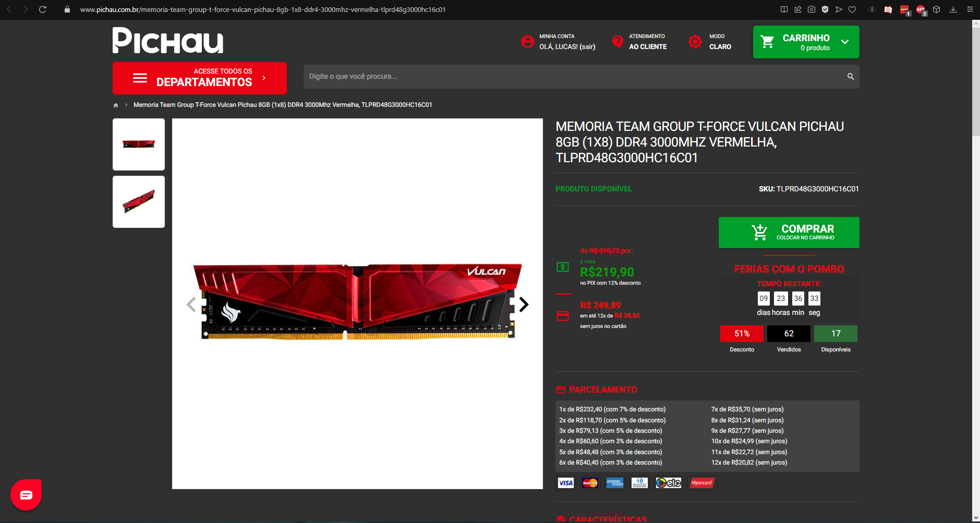This screenshot has height=523, width=980.
Task: View site security lock info
Action: click(67, 9)
